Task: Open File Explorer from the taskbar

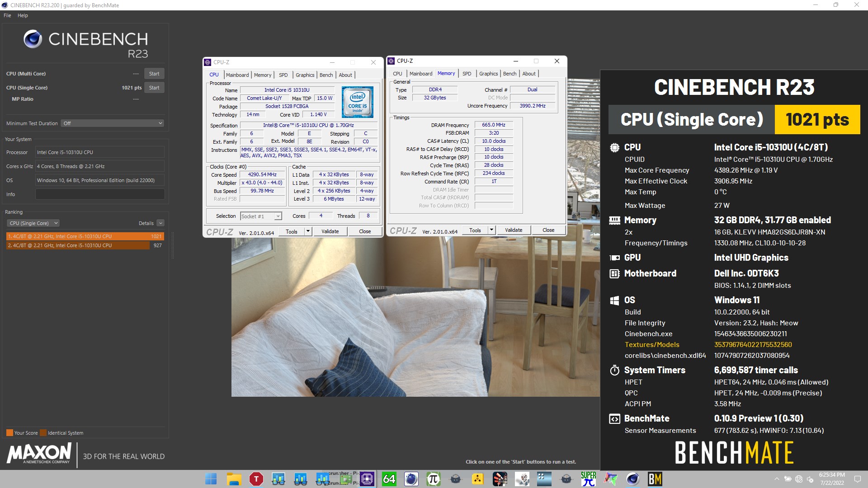Action: pos(234,479)
